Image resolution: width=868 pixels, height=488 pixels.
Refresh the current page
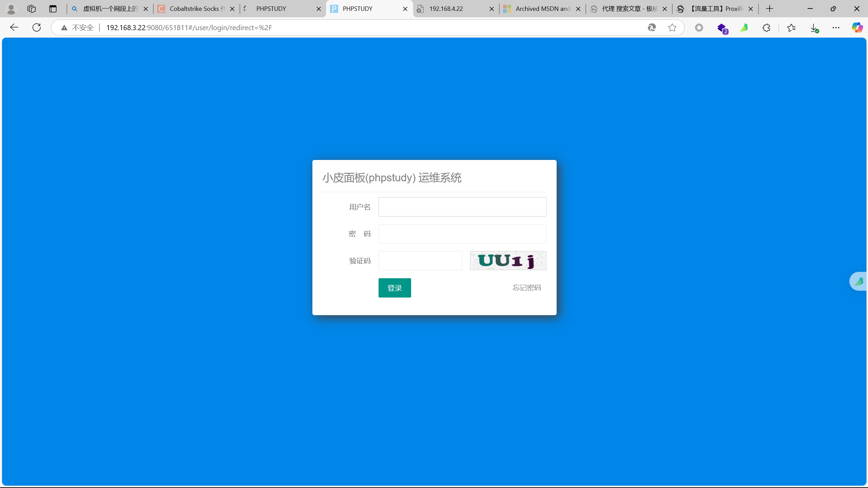(37, 27)
